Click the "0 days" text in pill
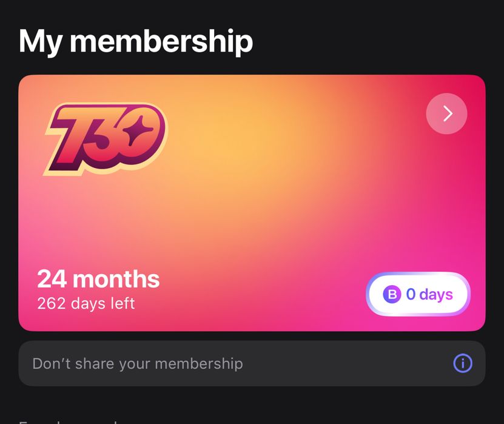 [429, 295]
